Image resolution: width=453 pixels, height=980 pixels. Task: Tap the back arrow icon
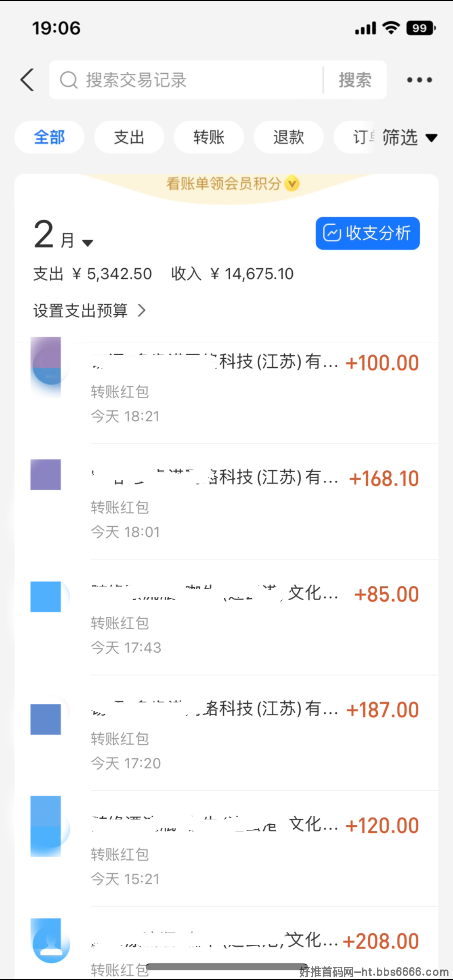[x=27, y=80]
